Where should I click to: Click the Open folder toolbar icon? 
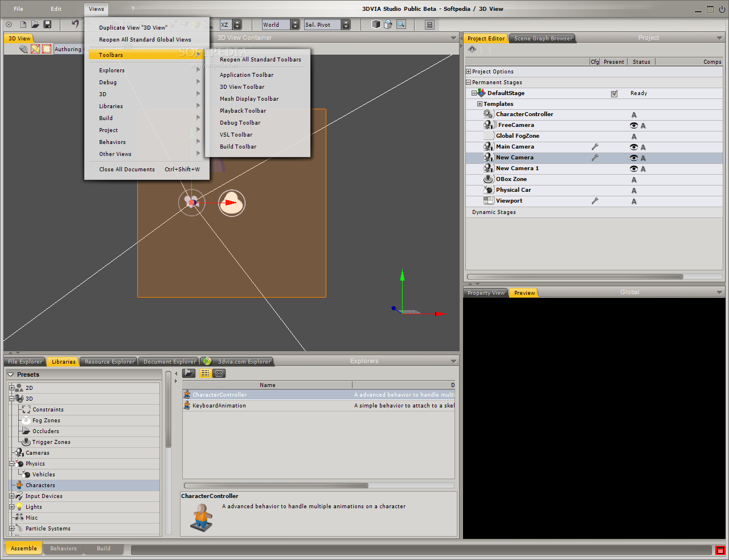[x=35, y=24]
